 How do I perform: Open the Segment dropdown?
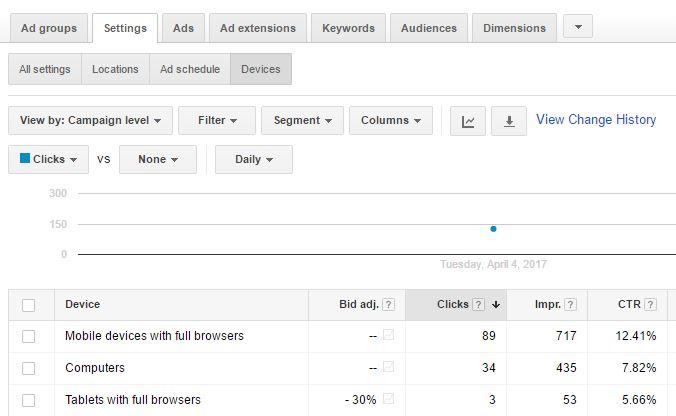click(x=302, y=121)
